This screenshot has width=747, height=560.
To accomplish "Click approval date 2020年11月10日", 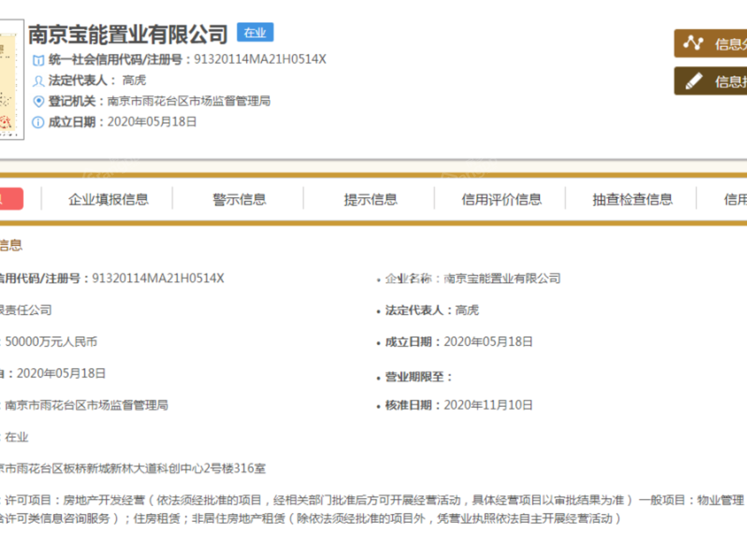I will (488, 405).
